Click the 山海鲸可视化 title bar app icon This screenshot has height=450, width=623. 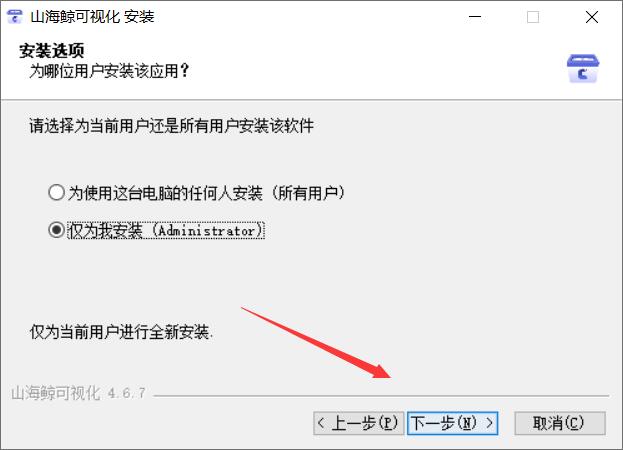(x=15, y=17)
